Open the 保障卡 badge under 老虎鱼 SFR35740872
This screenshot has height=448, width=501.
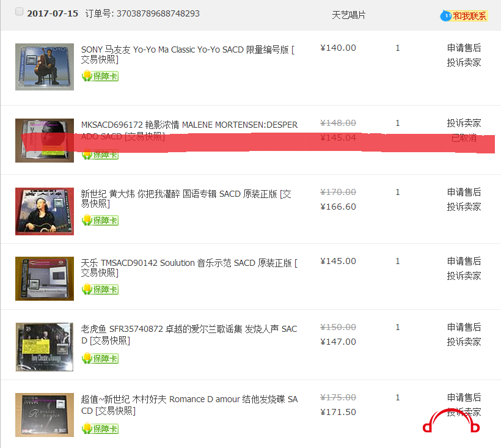tap(100, 358)
